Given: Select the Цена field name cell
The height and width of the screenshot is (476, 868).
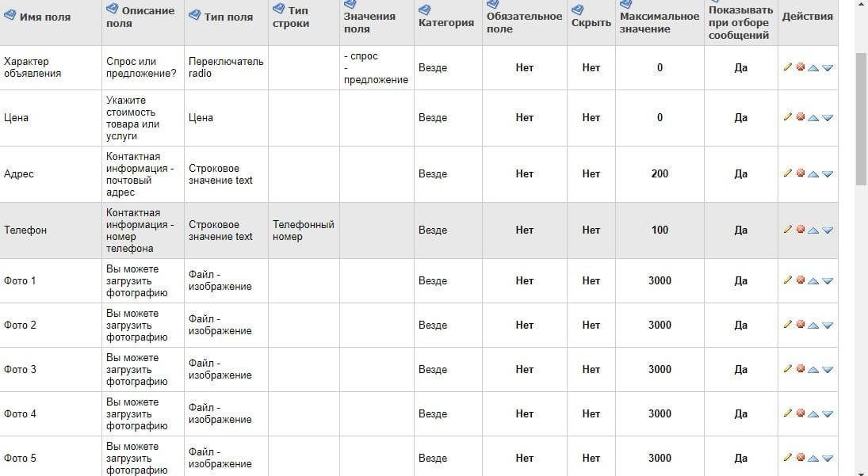Looking at the screenshot, I should click(51, 118).
